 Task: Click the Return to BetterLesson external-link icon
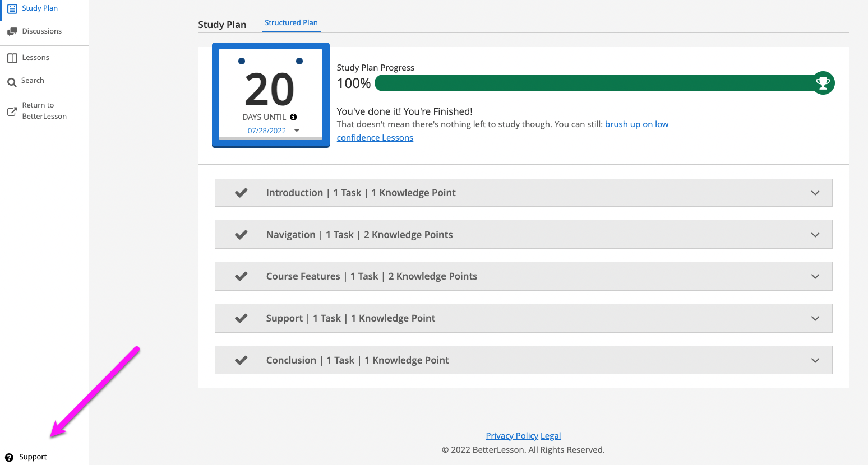[12, 111]
